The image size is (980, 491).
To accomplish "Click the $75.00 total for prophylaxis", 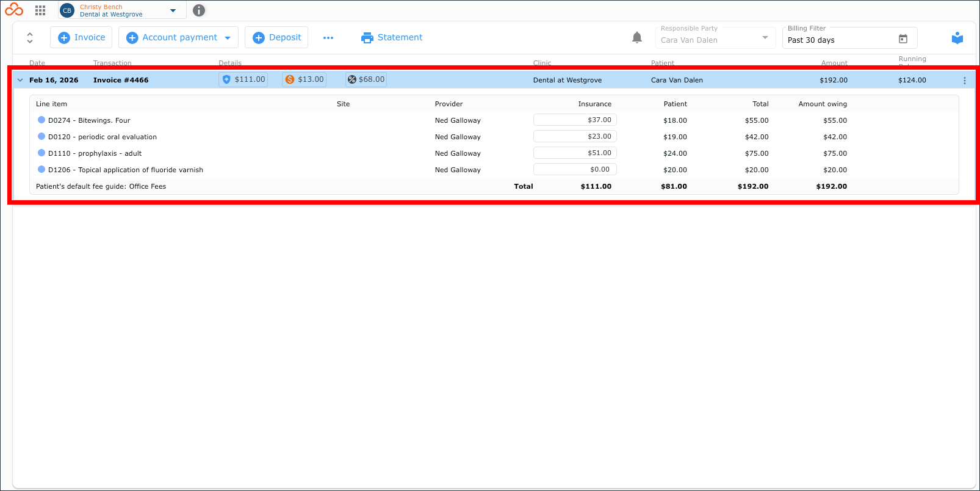I will [757, 153].
